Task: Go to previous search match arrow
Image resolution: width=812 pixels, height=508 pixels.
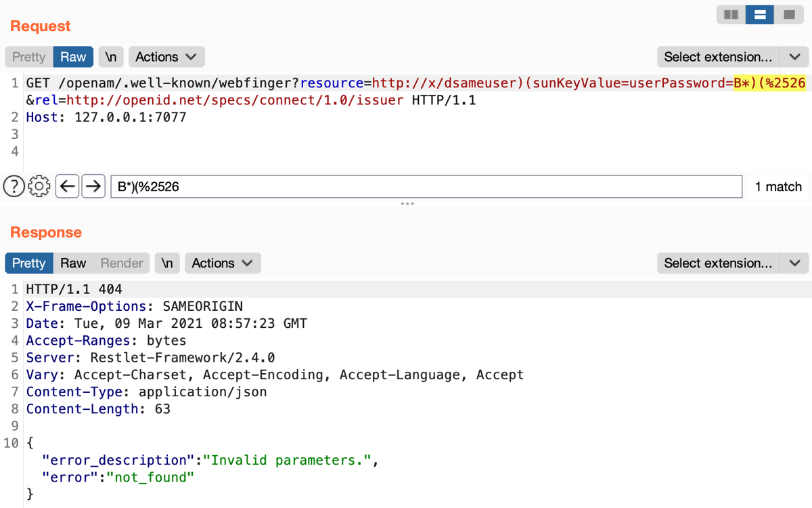Action: (67, 186)
